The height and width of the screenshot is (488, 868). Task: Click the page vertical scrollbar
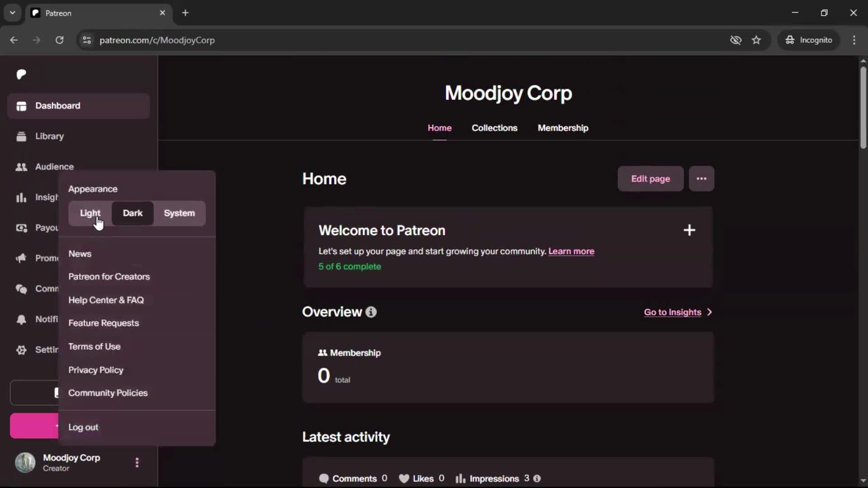[x=863, y=108]
